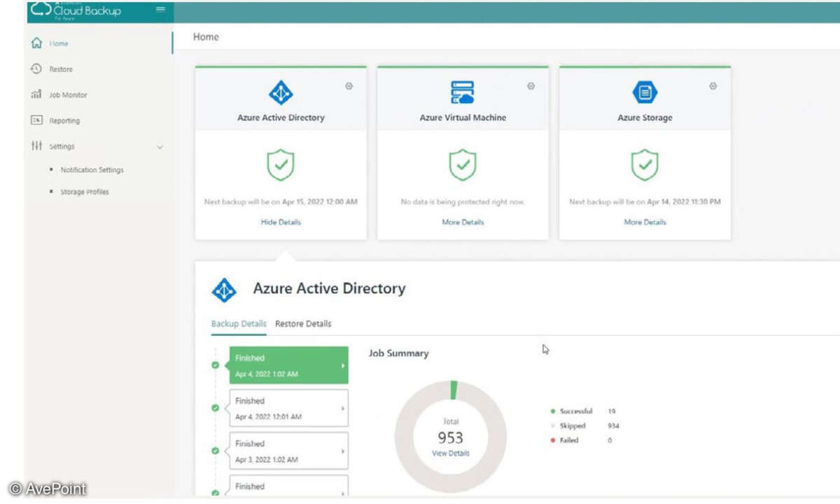Click the shield status on Azure Virtual Machine card
This screenshot has height=504, width=840.
(x=463, y=165)
